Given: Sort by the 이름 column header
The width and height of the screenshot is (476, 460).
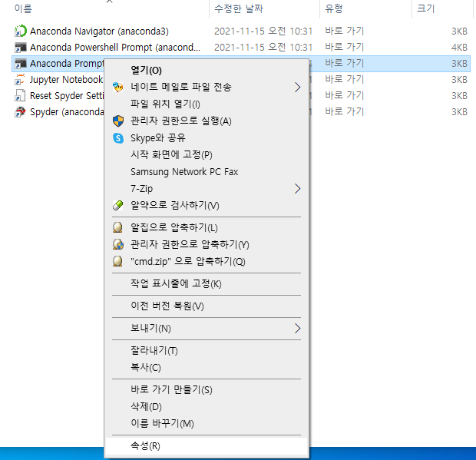Looking at the screenshot, I should click(23, 8).
